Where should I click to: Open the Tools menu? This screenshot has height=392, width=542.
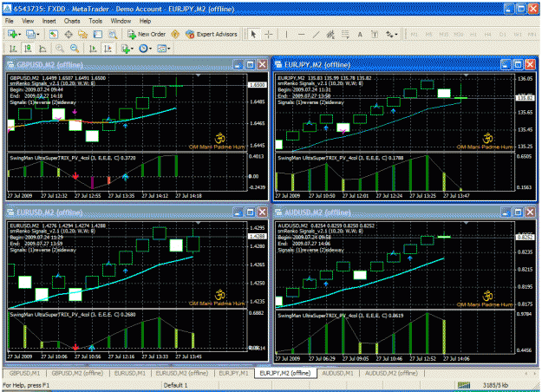click(95, 21)
